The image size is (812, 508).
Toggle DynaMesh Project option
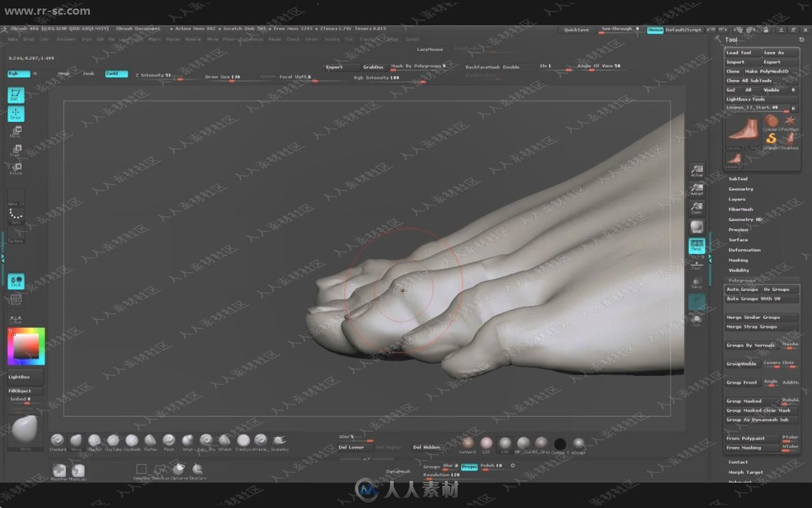point(469,467)
